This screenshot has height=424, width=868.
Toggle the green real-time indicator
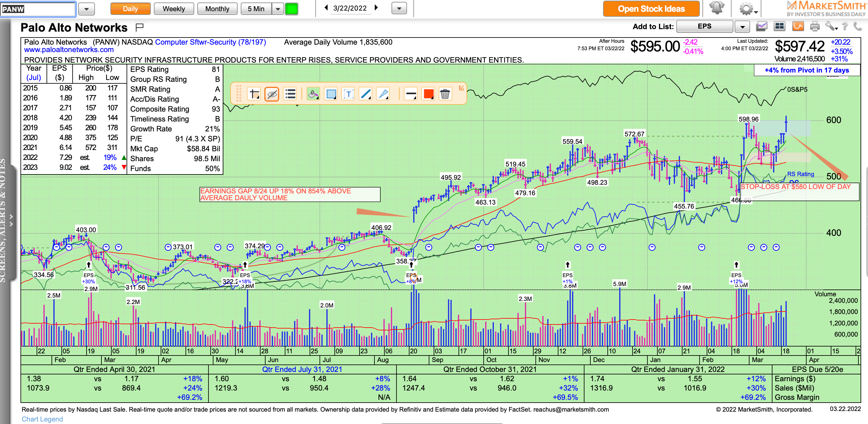click(292, 9)
